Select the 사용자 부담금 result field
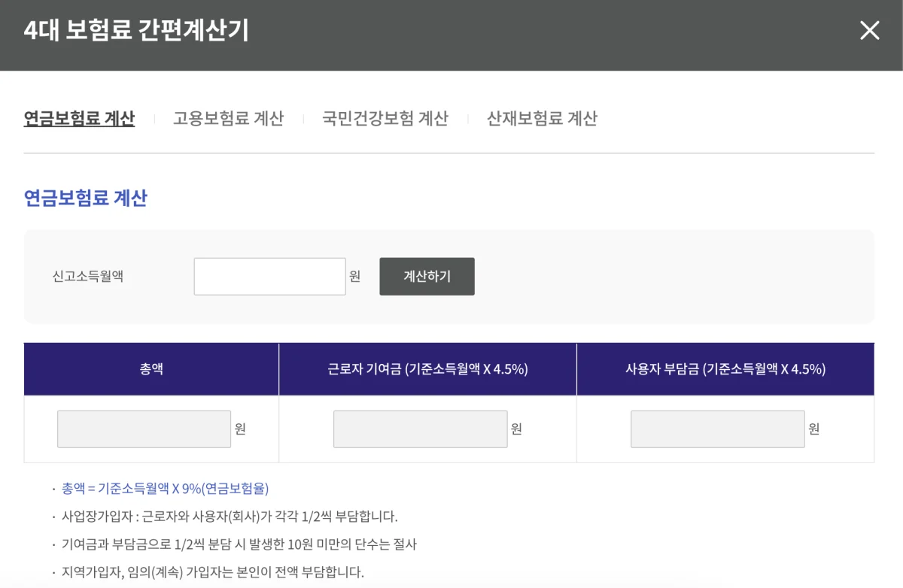The width and height of the screenshot is (903, 588). [717, 429]
